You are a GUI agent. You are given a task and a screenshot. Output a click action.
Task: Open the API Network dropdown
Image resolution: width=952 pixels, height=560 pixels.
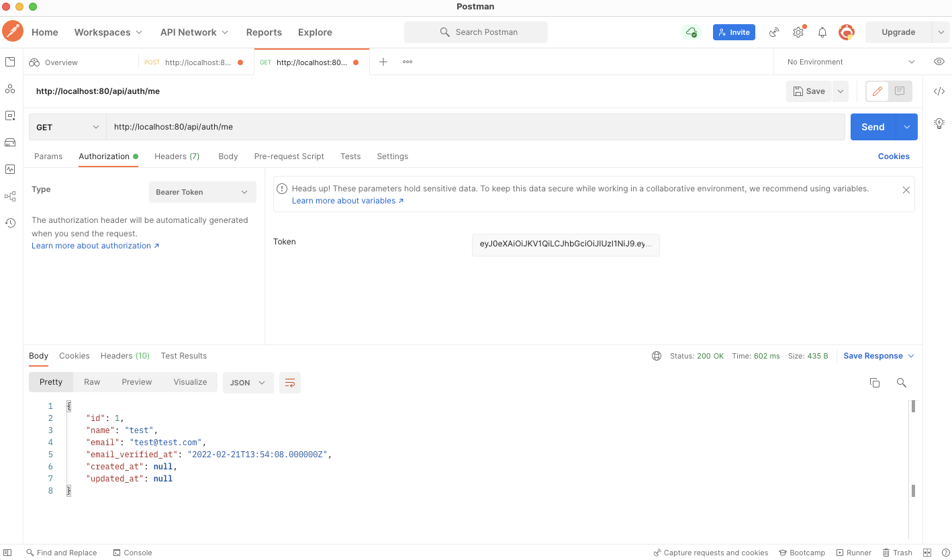[x=194, y=32]
